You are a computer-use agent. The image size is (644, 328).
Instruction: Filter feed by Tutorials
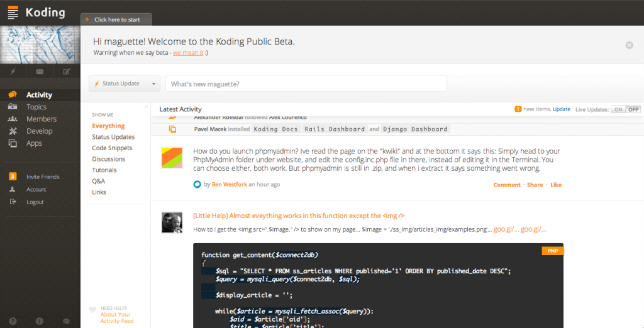point(104,170)
